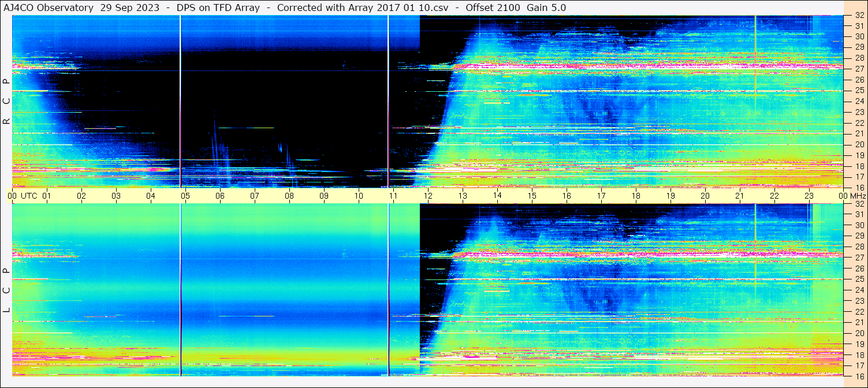Select the 25 MHz label in LCP panel
Screen dimensions: 868x388
[x=859, y=279]
